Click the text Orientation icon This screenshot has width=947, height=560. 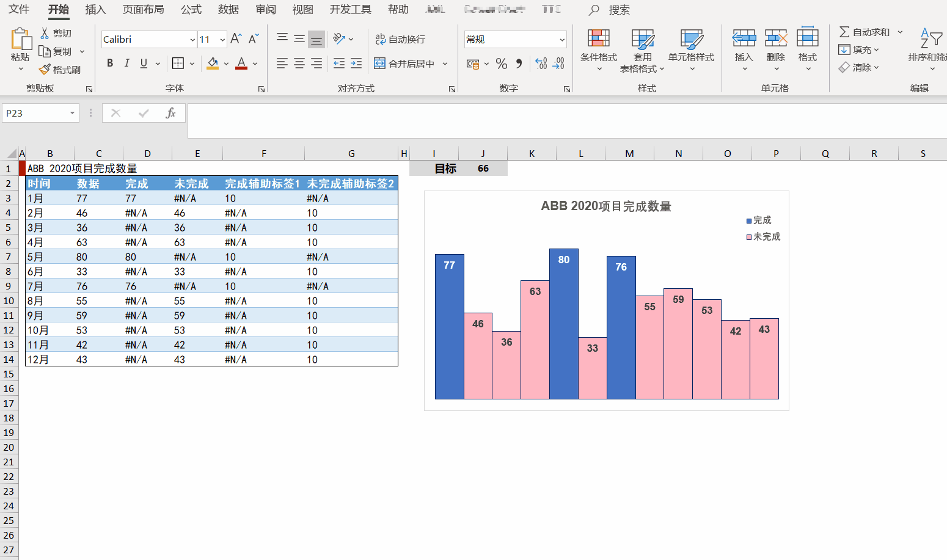[339, 38]
